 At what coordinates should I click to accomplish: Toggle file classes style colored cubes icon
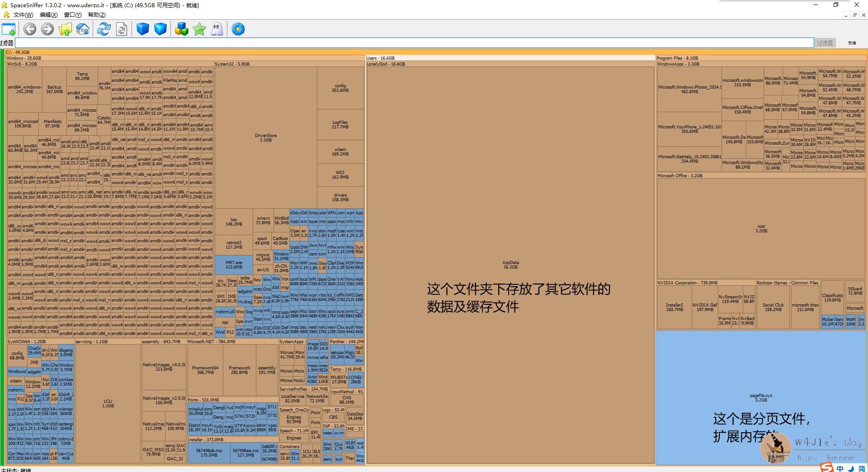(x=182, y=29)
